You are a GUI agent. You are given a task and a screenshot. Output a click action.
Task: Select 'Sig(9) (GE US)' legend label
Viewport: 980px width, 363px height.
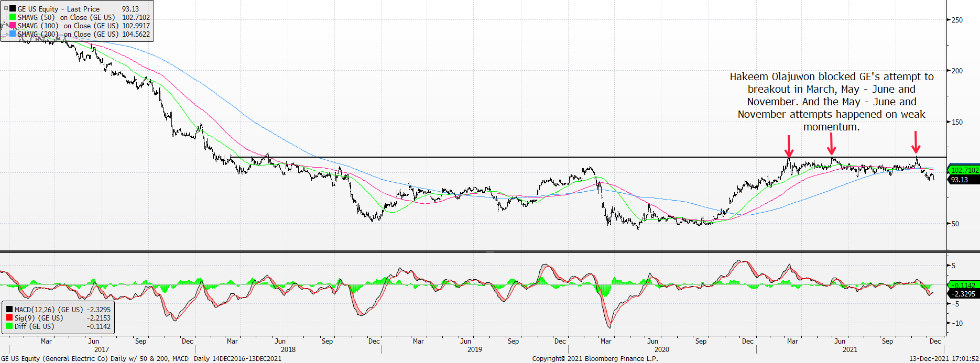coord(39,318)
